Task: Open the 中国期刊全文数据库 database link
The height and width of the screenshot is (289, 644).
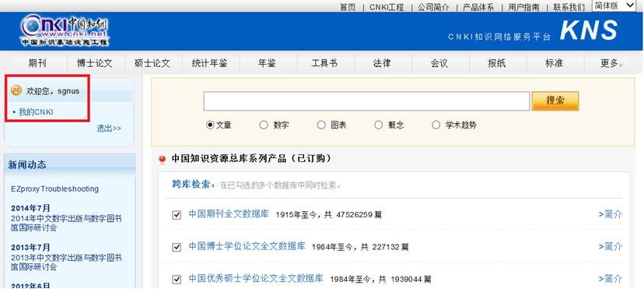Action: click(229, 213)
